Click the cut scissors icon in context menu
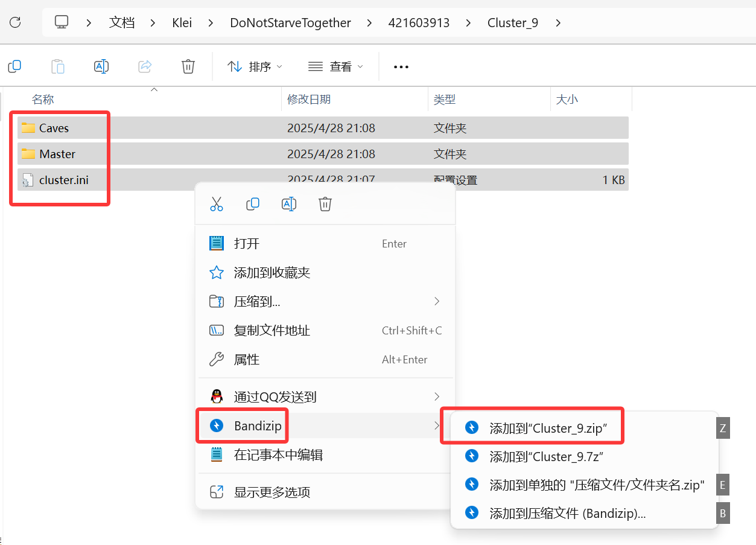Screen dimensions: 756x545 tap(217, 205)
